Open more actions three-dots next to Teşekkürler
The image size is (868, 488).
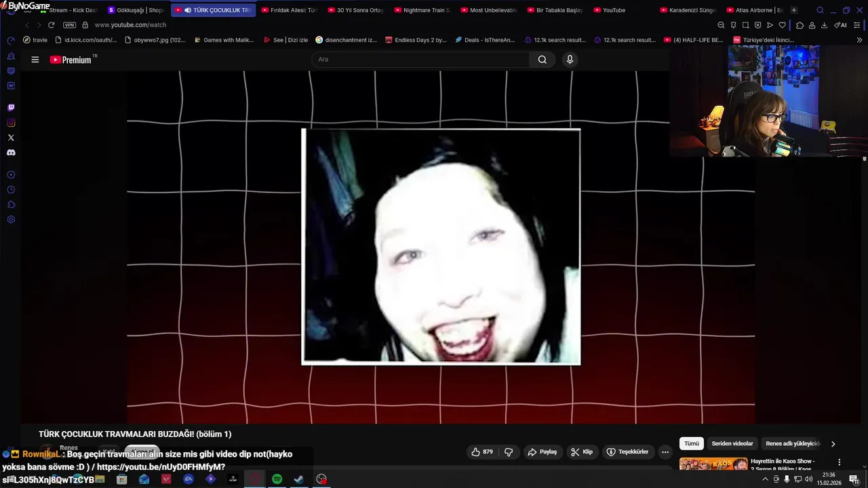click(665, 452)
